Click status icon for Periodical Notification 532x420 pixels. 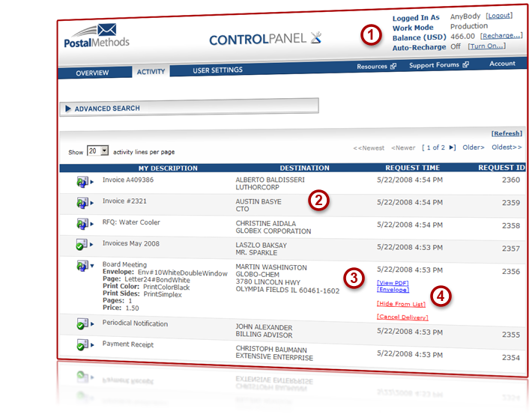[82, 324]
